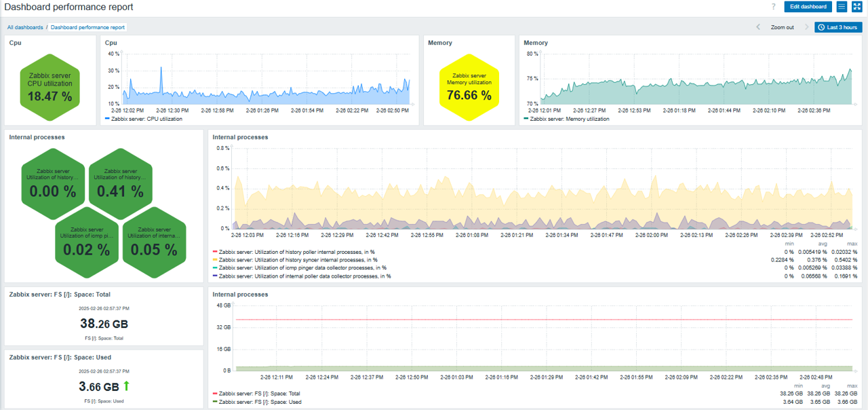868x410 pixels.
Task: Go to All dashboards breadcrumb
Action: pyautogui.click(x=25, y=27)
